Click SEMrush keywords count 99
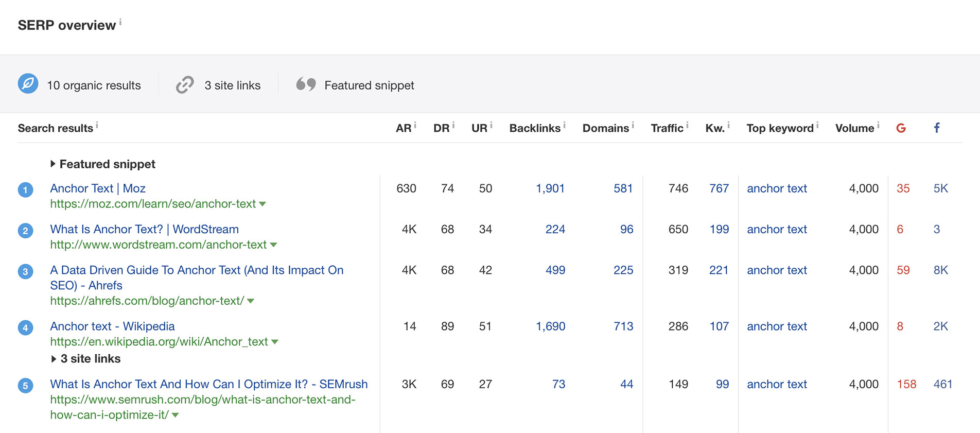The height and width of the screenshot is (433, 980). pyautogui.click(x=722, y=384)
